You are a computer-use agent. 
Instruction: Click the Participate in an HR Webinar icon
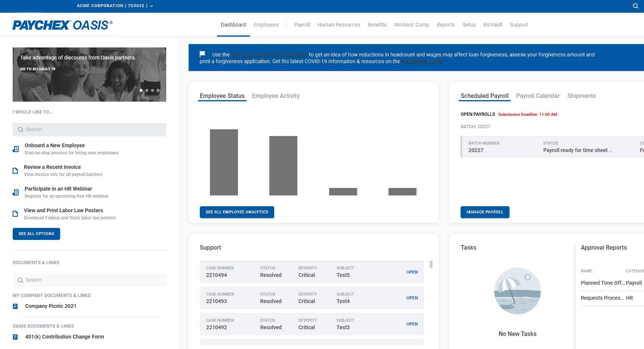(x=16, y=192)
